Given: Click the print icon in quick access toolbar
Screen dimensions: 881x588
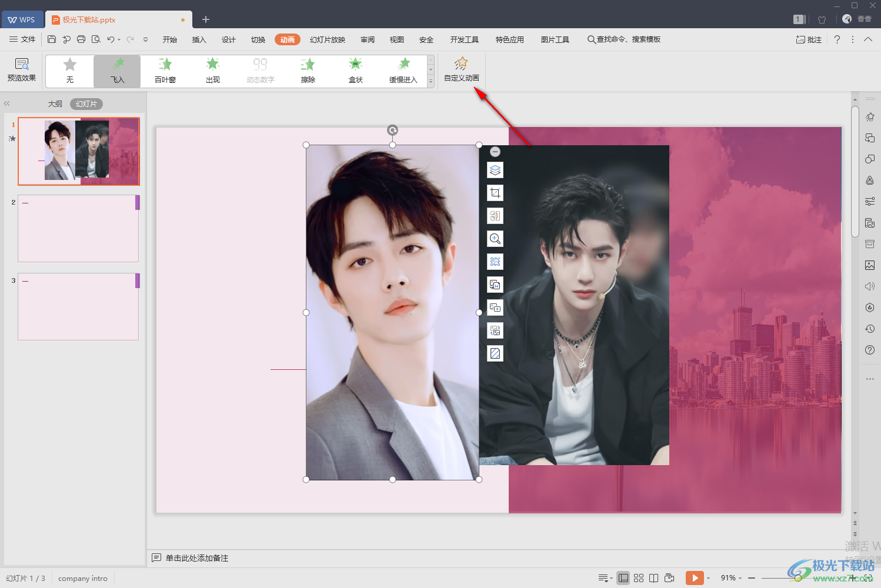Looking at the screenshot, I should [81, 39].
